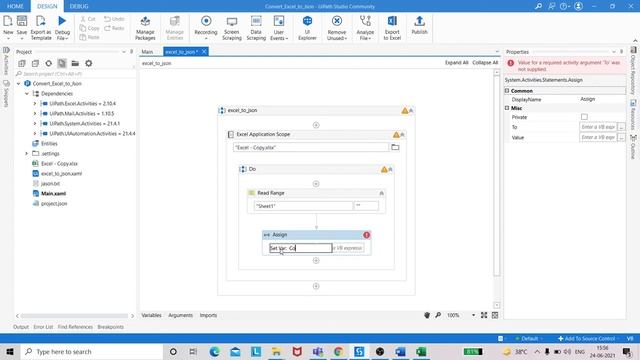Viewport: 640px width, 360px height.
Task: Click Export as Template
Action: click(x=41, y=27)
